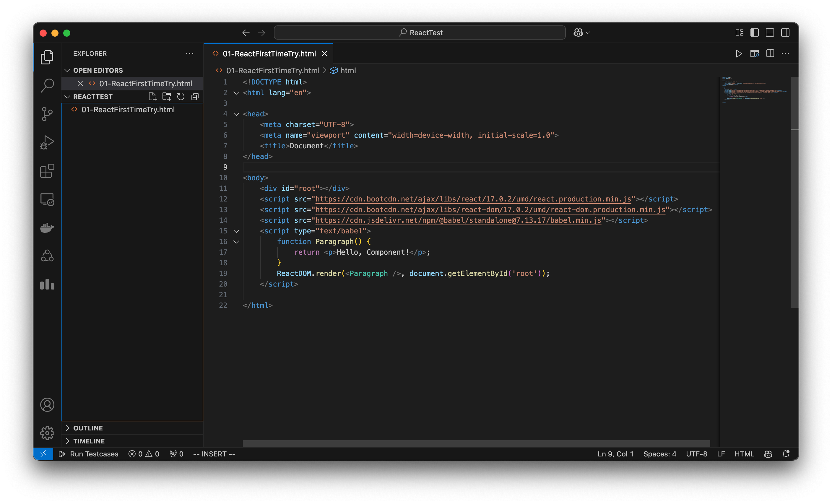Select the html breadcrumb item

click(348, 71)
